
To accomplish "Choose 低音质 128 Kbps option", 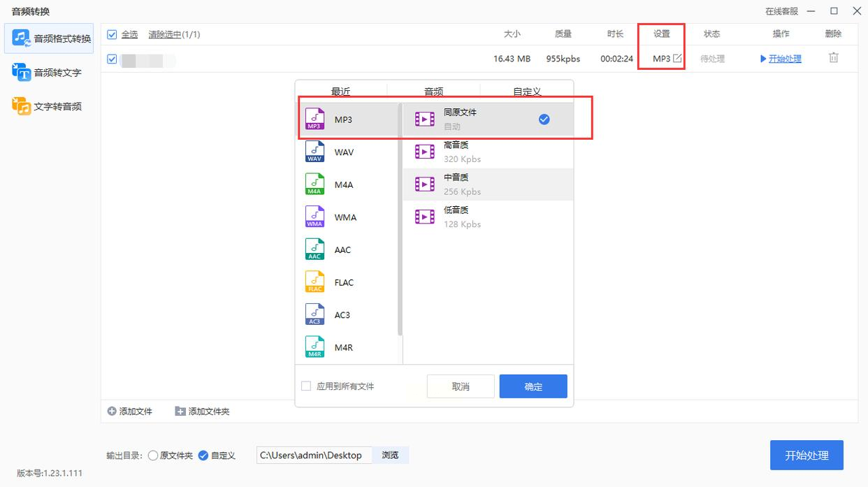I will click(488, 217).
